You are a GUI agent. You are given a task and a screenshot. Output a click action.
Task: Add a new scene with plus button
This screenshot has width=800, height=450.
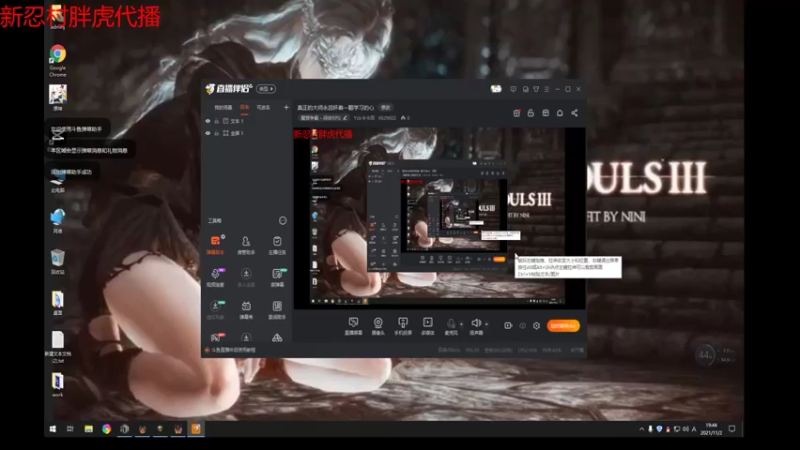(x=286, y=107)
